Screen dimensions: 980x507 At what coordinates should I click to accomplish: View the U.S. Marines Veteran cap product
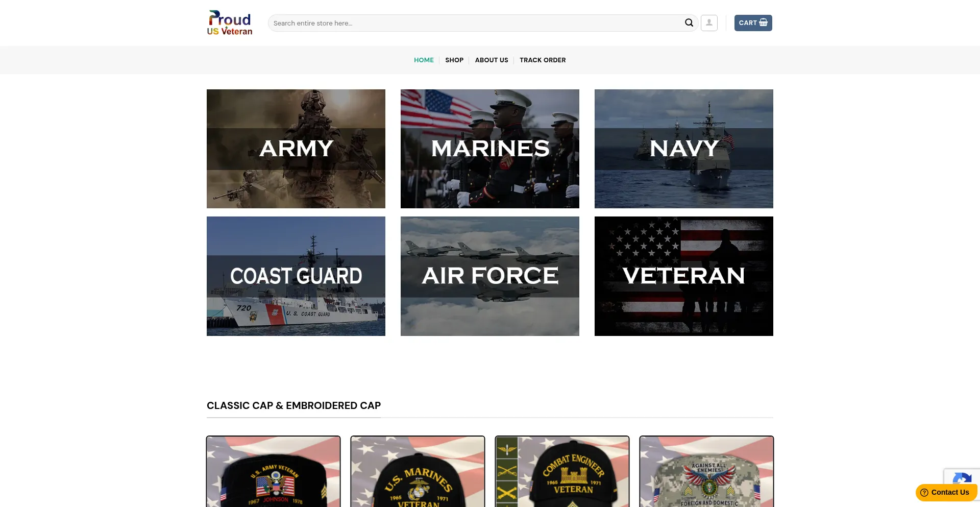point(418,472)
